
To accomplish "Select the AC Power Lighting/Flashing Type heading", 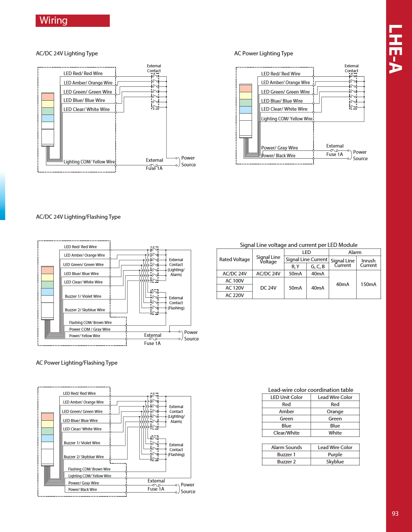I will tap(76, 363).
